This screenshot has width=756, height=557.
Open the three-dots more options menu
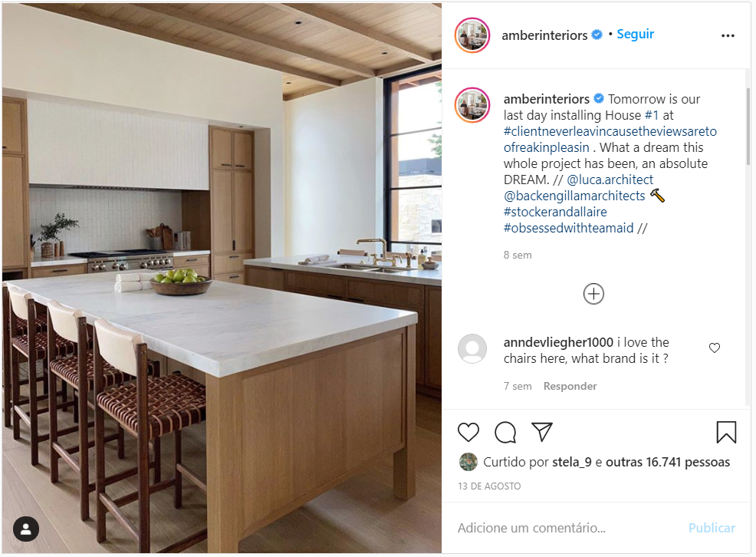728,36
